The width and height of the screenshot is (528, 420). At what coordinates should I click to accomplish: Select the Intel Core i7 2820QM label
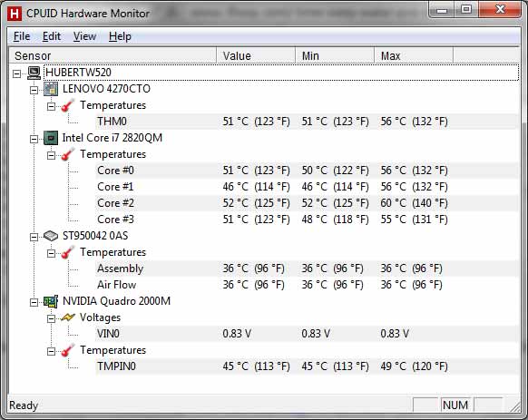pos(112,138)
